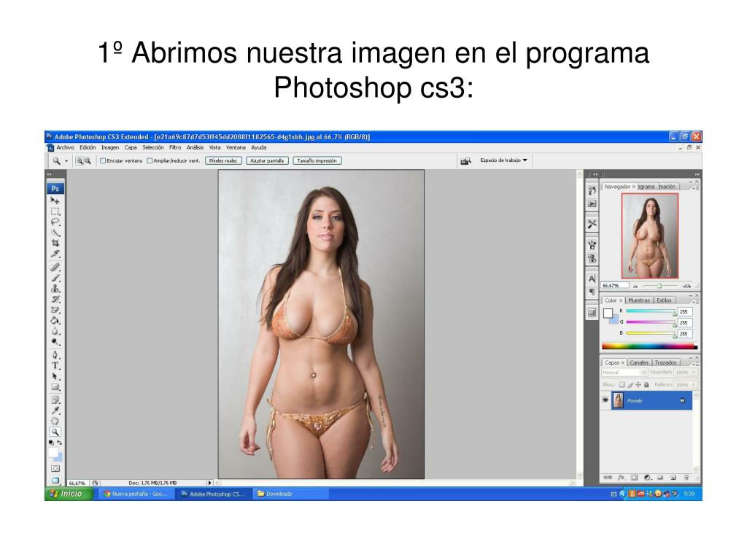Hide the Fondo layer eye icon

605,400
